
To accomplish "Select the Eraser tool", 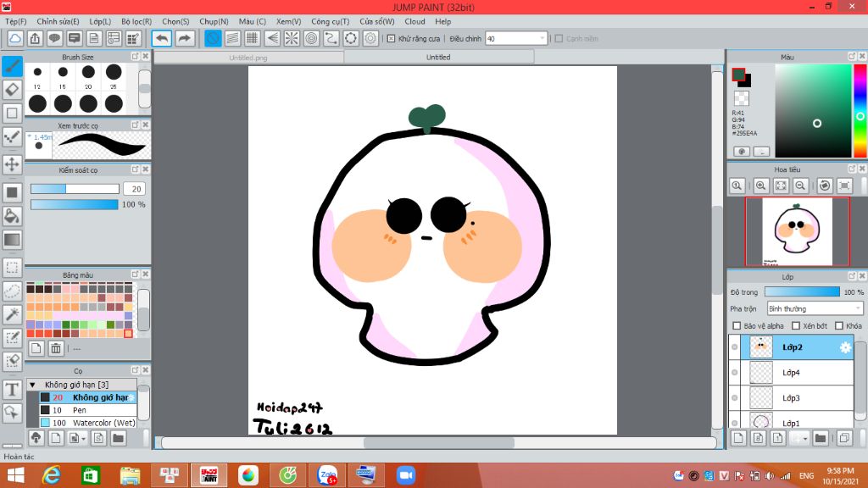I will 12,89.
